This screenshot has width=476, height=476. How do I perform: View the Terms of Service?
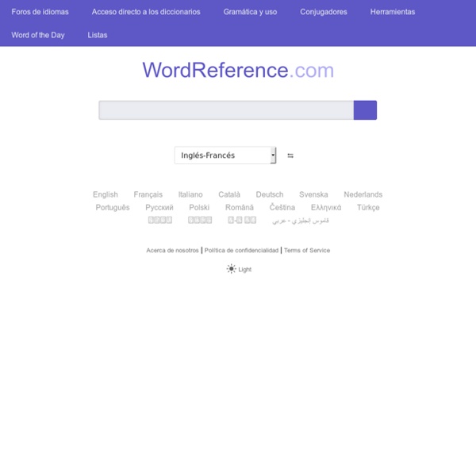click(307, 250)
